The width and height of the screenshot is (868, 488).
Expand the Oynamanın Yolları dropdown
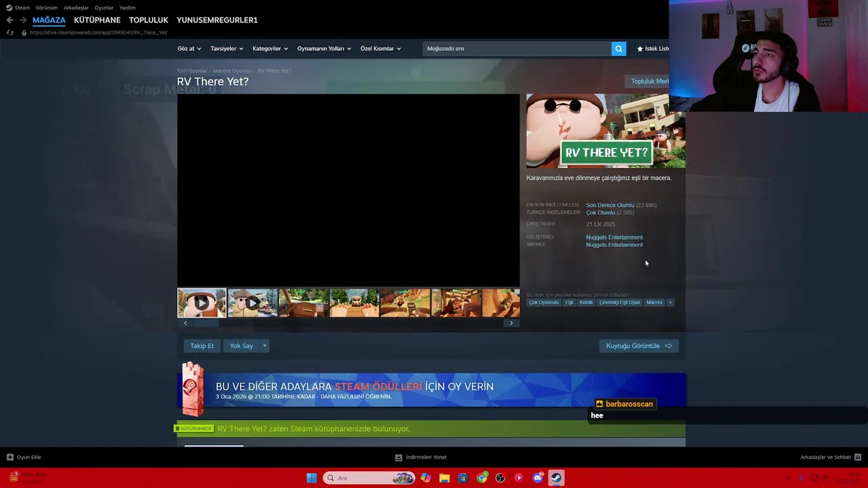pos(324,49)
